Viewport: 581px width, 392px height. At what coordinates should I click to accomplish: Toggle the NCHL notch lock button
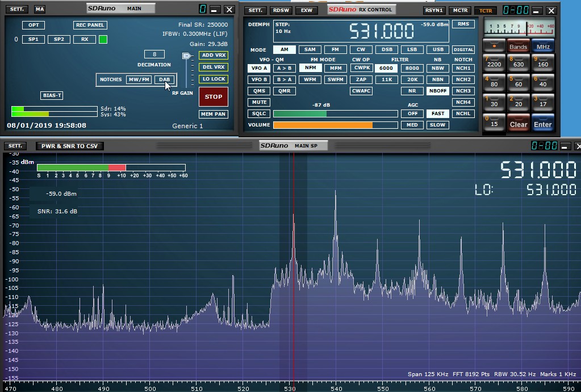click(463, 113)
